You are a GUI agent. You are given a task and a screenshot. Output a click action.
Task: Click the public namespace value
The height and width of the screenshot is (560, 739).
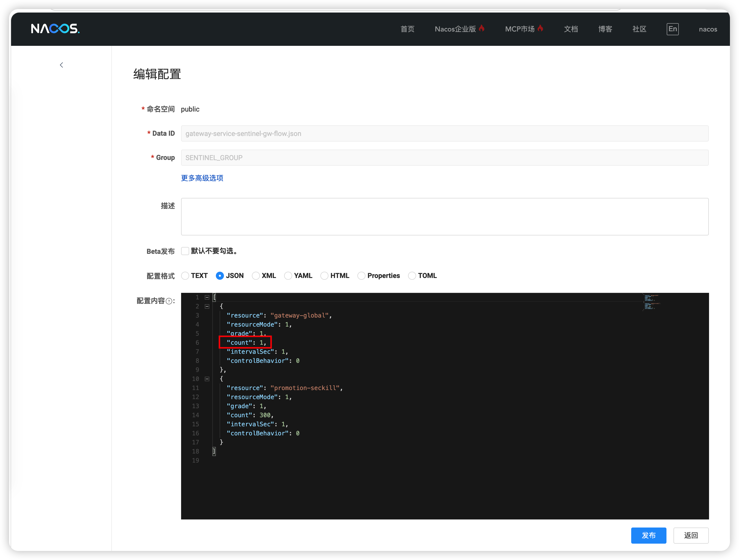pos(190,109)
